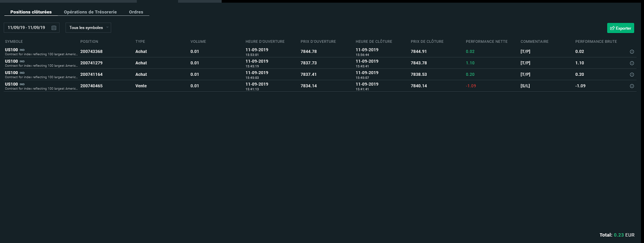The width and height of the screenshot is (644, 243).
Task: Click the Performance brute column header
Action: 596,42
